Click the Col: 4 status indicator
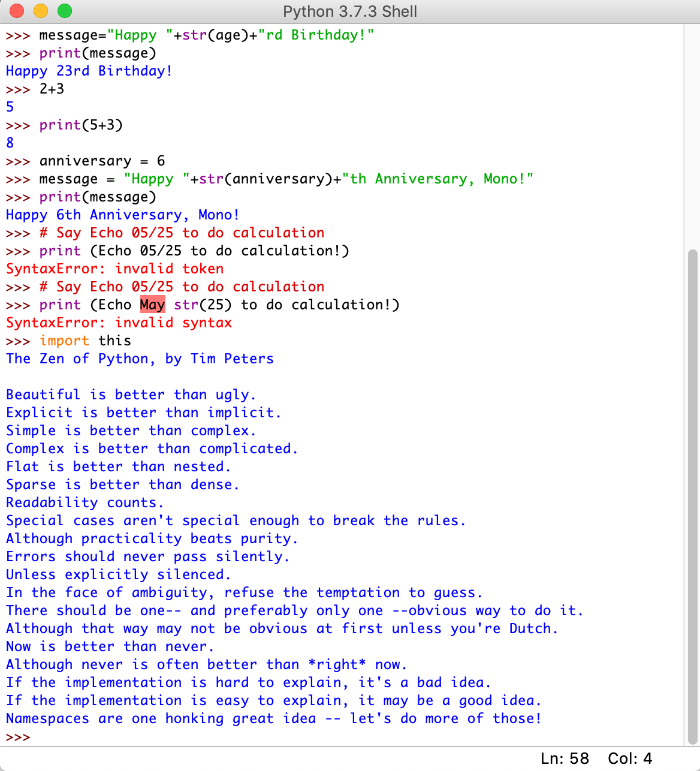This screenshot has width=700, height=771. [629, 758]
